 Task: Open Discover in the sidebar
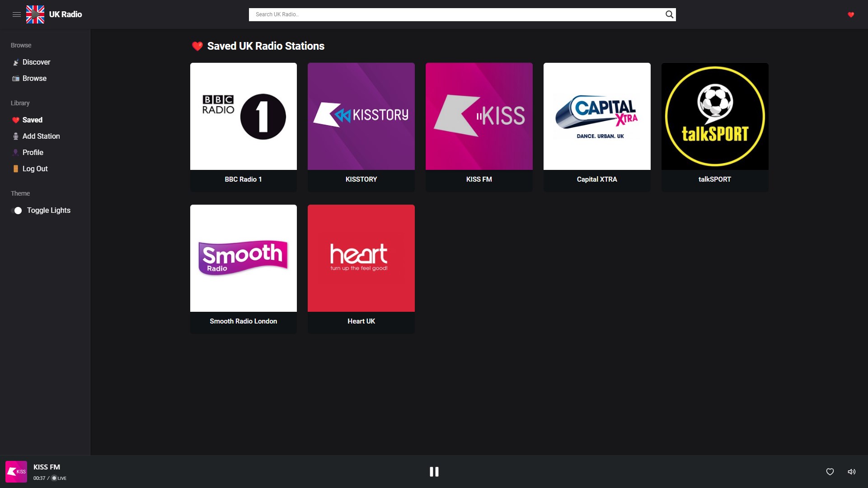pos(36,62)
